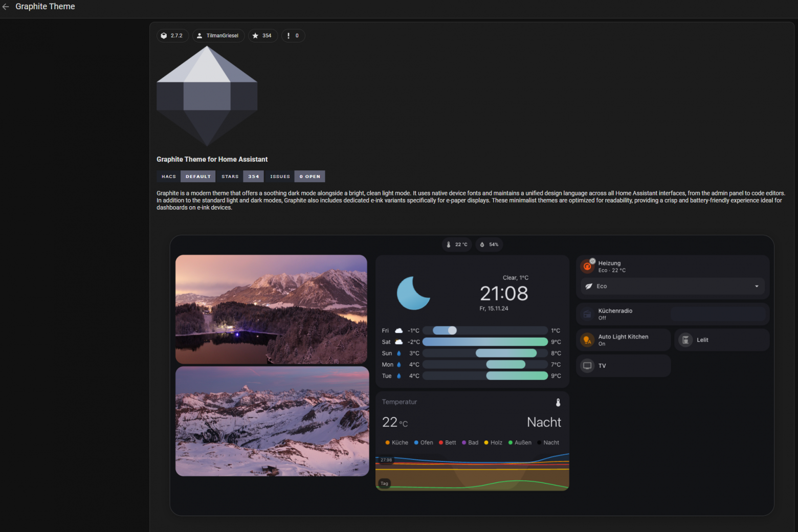Click the 21:08 clock text
Screen dimensions: 798x532
click(x=504, y=294)
